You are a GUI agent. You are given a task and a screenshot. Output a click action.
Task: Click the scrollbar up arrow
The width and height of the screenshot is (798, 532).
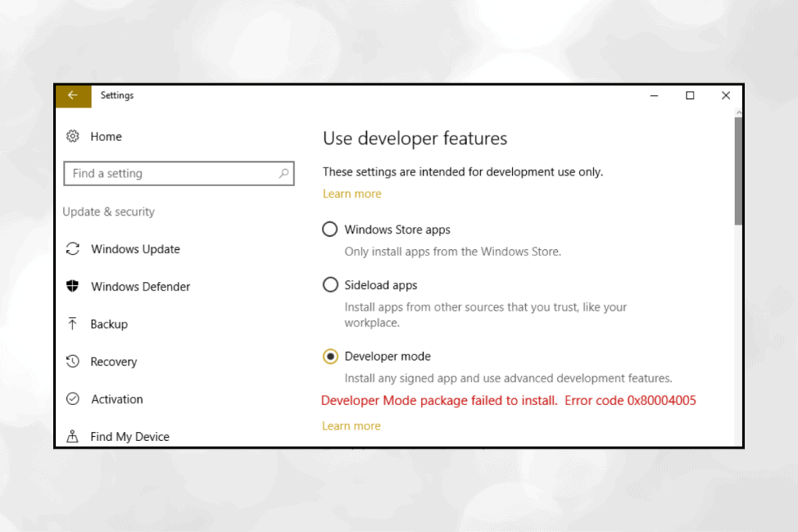[739, 112]
